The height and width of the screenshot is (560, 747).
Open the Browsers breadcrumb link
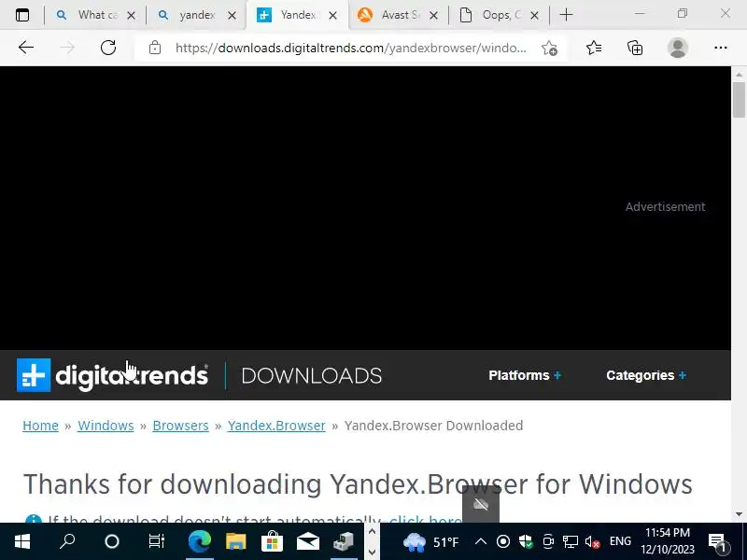[180, 426]
